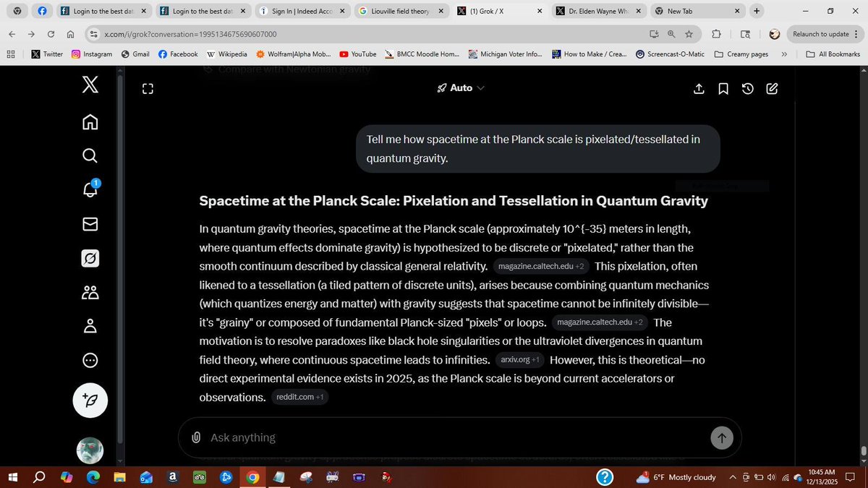
Task: Toggle Grok focus mode expand icon
Action: coord(148,89)
